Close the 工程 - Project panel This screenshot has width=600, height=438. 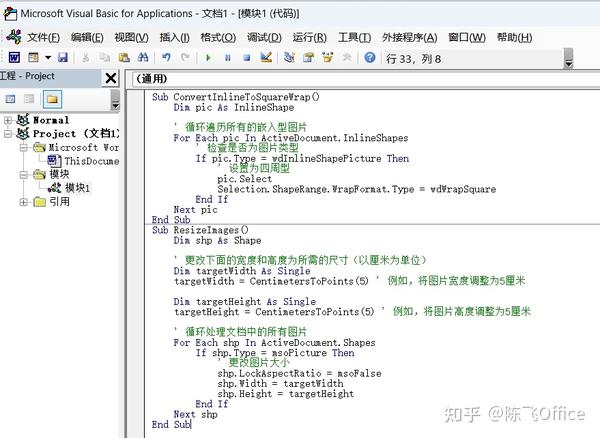coord(111,78)
